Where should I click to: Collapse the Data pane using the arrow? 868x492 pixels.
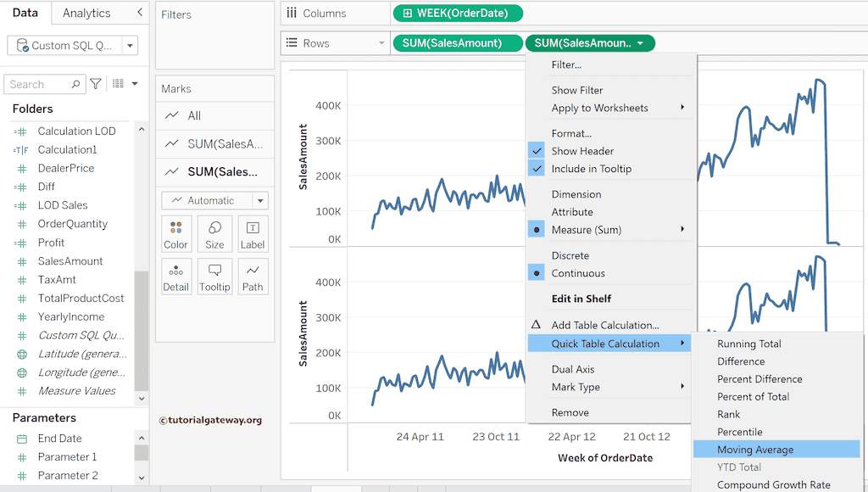coord(140,13)
